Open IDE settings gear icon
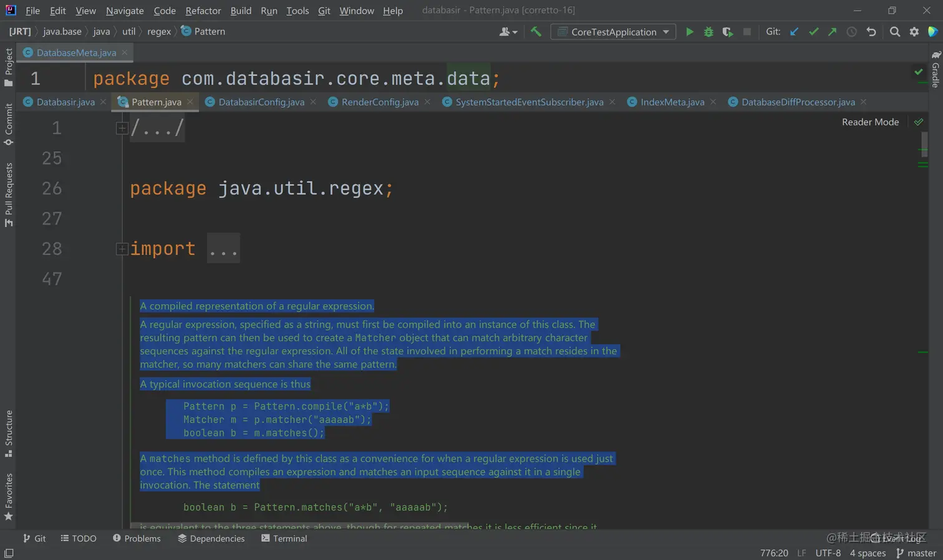The width and height of the screenshot is (943, 560). 914,32
